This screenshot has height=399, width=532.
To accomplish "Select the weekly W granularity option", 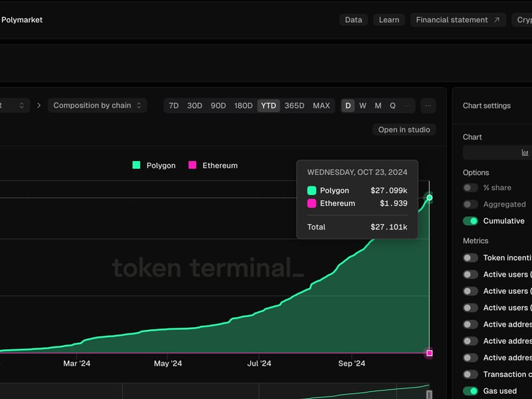I will click(364, 105).
